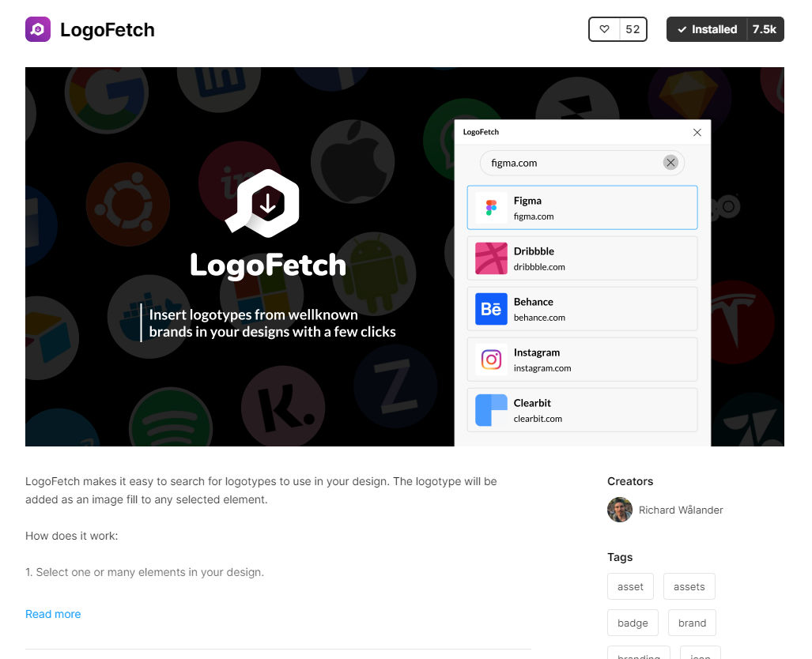Click the 52 likes counter

[633, 29]
